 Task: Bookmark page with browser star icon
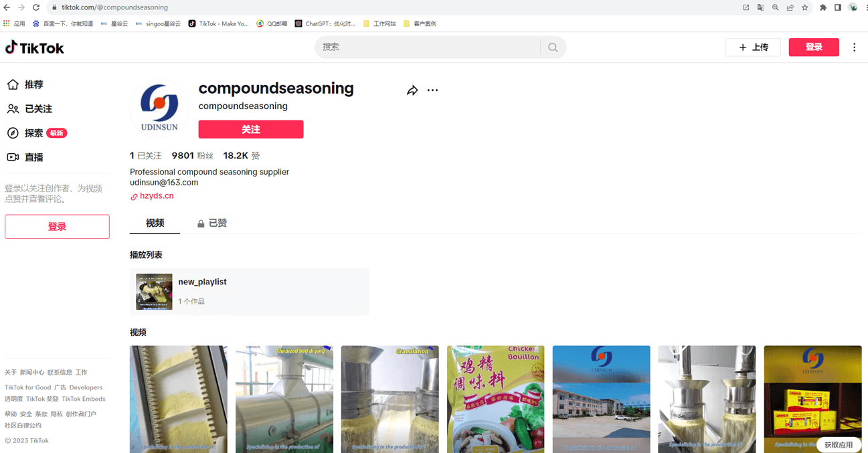[x=805, y=7]
